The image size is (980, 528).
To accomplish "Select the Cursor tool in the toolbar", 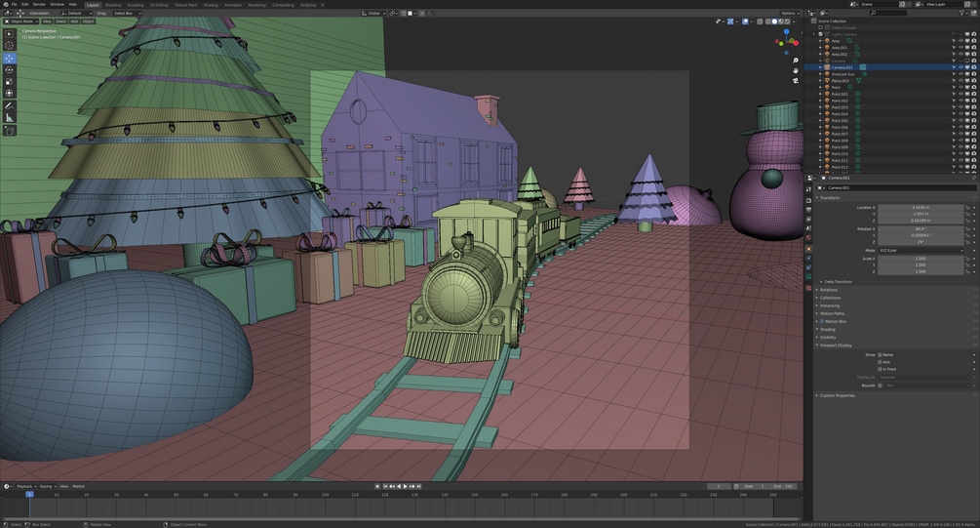I will (x=9, y=46).
